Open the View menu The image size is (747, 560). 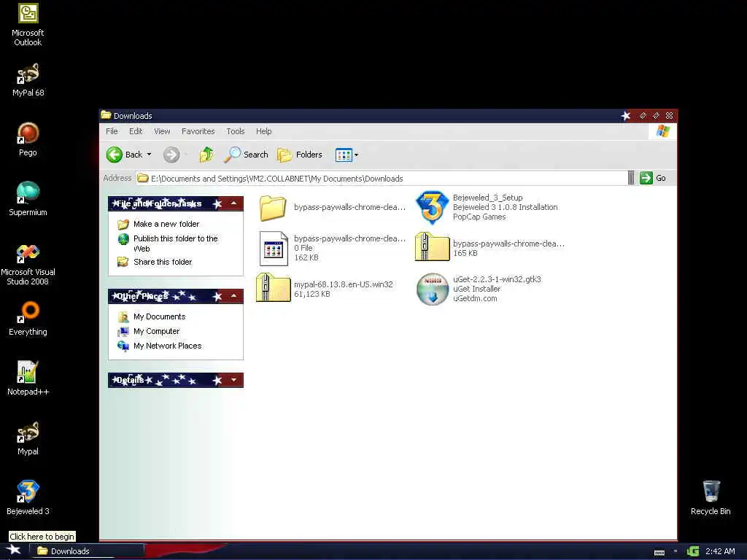click(x=162, y=131)
